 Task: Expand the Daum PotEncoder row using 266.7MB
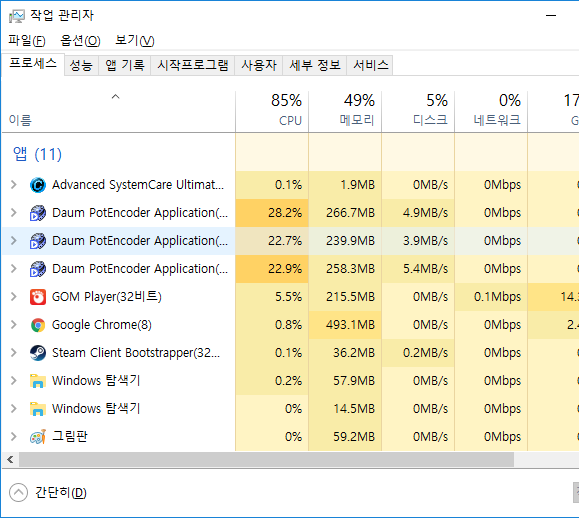tap(14, 213)
